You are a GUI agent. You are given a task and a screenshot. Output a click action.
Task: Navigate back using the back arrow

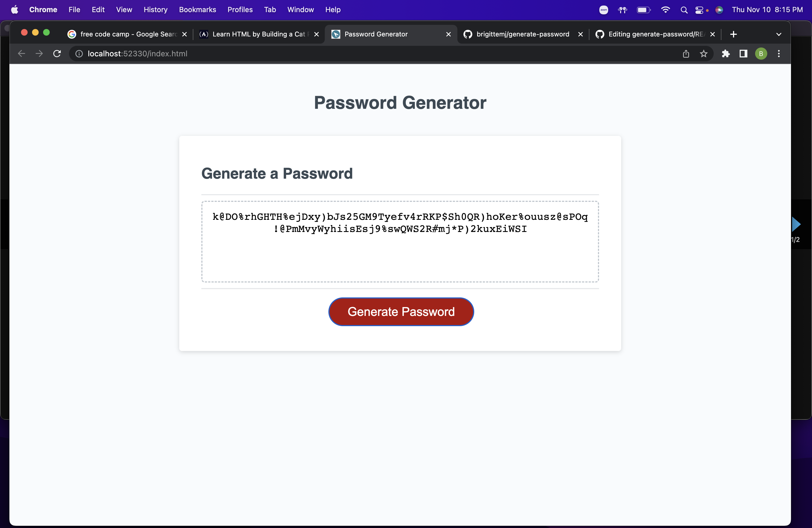click(21, 54)
